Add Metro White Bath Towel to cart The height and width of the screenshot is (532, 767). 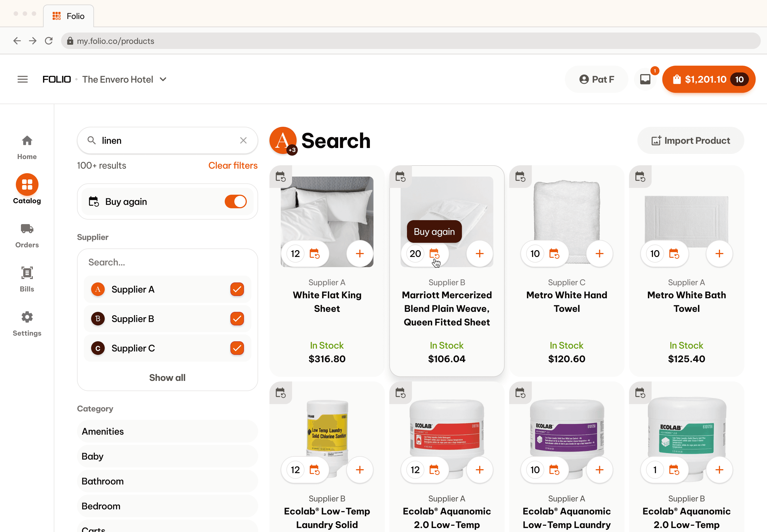(x=719, y=254)
